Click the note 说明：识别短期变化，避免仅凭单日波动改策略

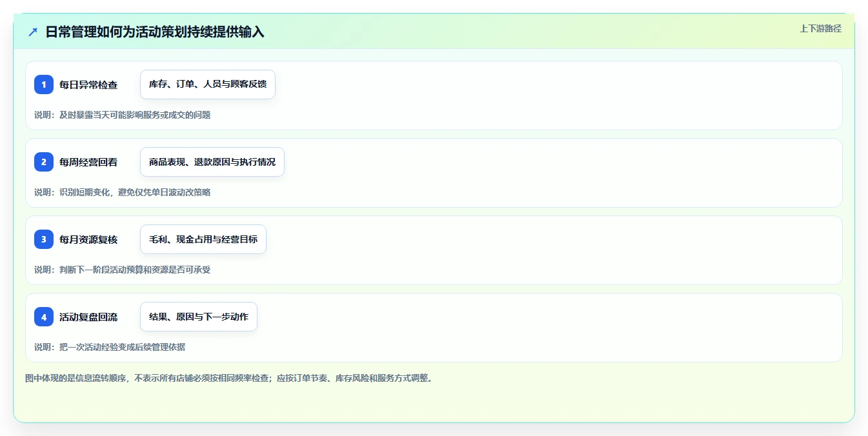coord(123,192)
